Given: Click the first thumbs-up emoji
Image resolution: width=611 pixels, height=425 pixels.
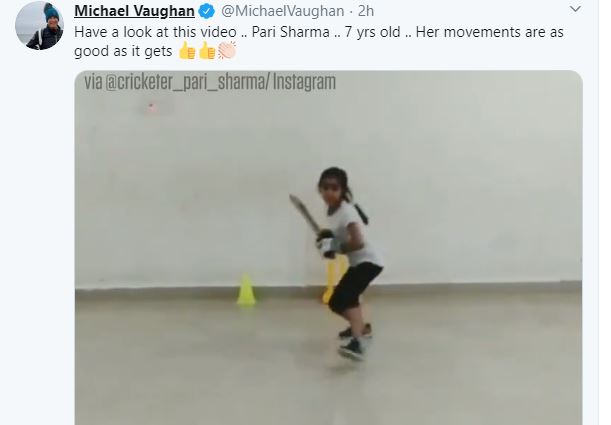Looking at the screenshot, I should click(187, 51).
